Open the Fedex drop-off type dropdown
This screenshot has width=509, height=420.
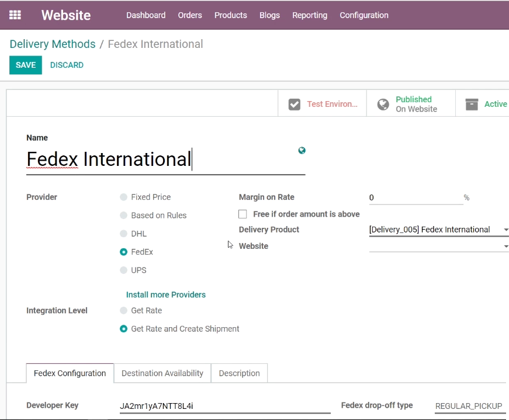(x=472, y=406)
